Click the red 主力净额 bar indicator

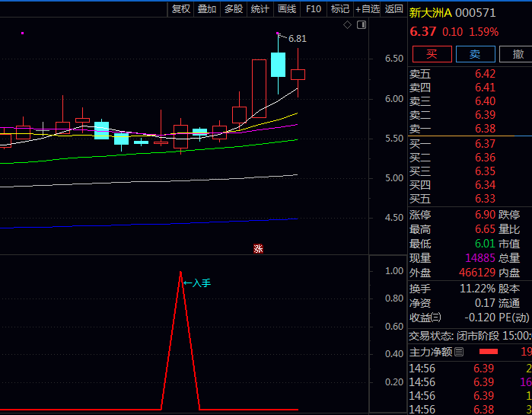pos(487,351)
